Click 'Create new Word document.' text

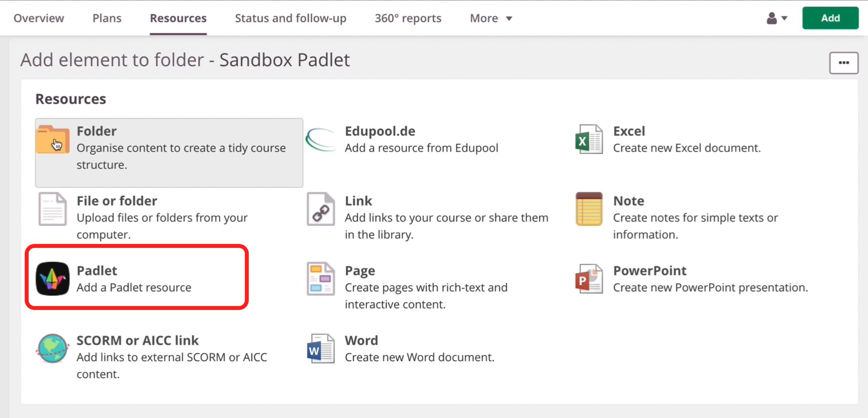click(419, 357)
